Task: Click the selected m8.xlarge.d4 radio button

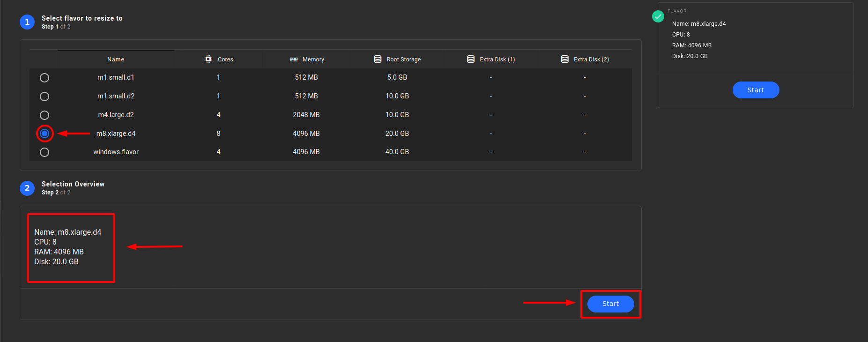Action: tap(45, 134)
